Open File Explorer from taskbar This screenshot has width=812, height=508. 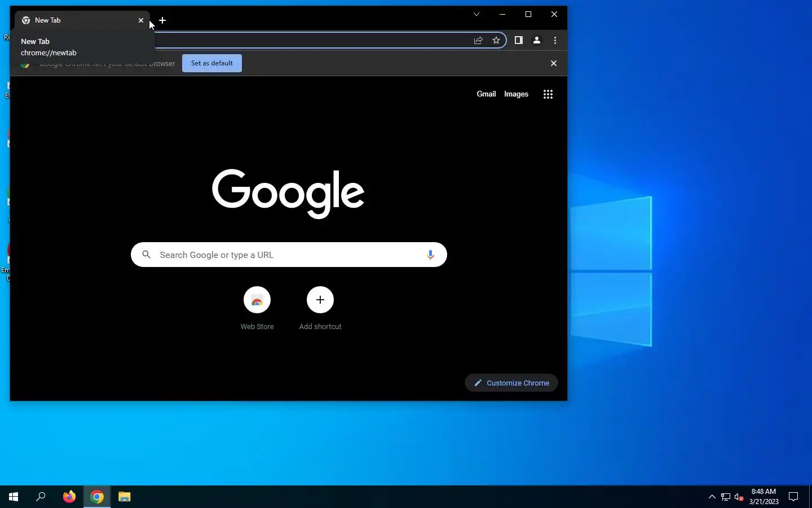click(x=125, y=497)
